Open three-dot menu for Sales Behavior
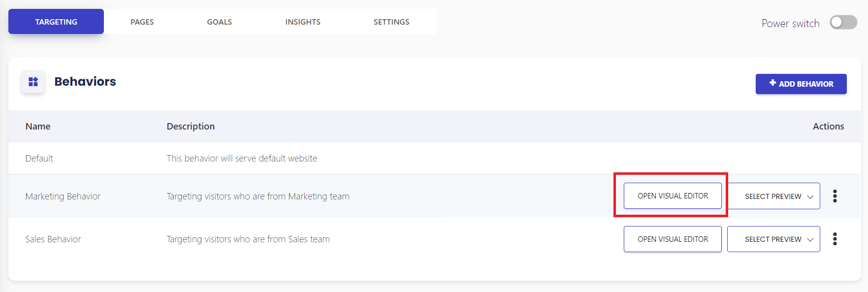868x292 pixels. [835, 239]
